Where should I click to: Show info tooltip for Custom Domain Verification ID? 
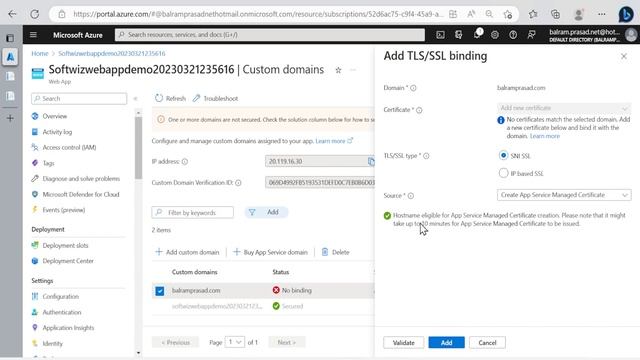coord(238,183)
